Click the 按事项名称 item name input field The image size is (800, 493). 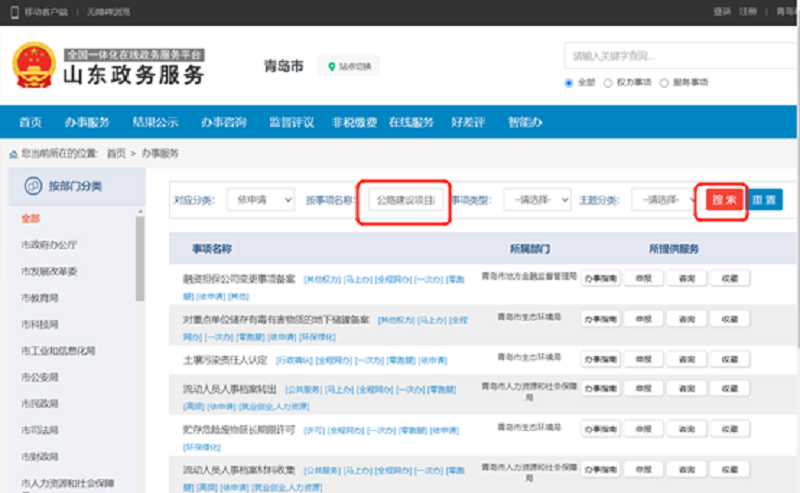tap(406, 200)
